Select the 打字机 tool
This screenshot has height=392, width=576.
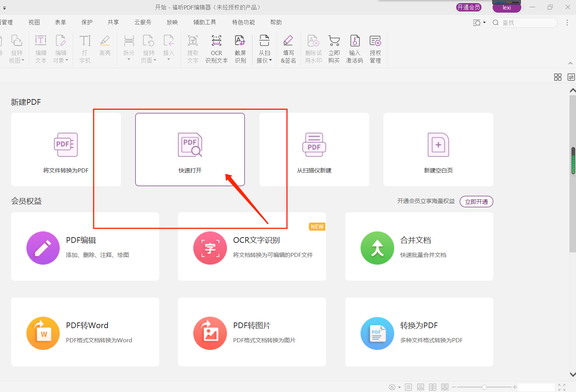pos(85,49)
